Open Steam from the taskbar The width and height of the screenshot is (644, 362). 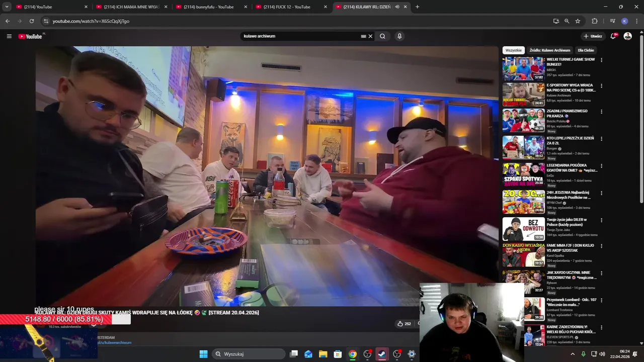382,354
